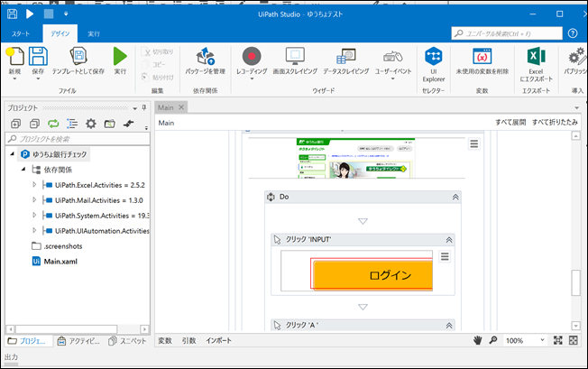Collapse the クリック 'A' activity
The width and height of the screenshot is (588, 369).
(449, 326)
